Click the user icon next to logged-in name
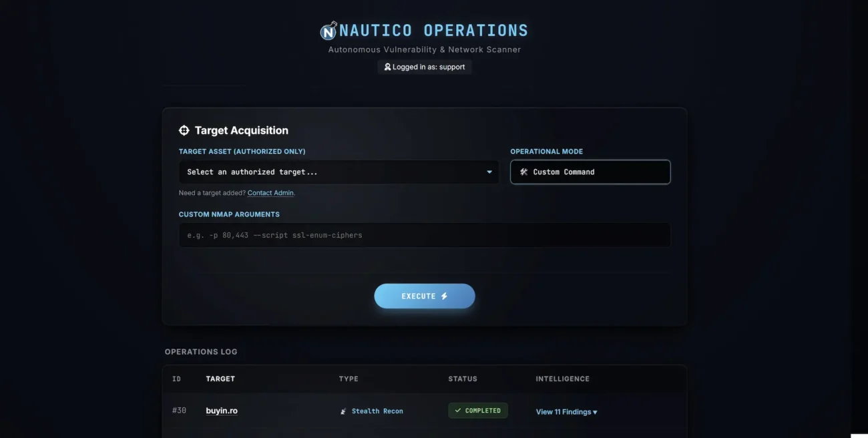This screenshot has height=438, width=868. click(387, 67)
